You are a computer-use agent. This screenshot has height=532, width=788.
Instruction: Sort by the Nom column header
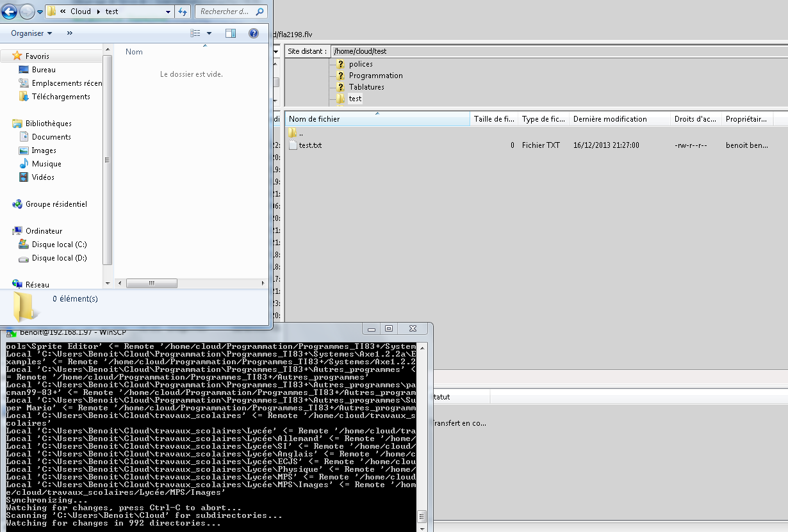[x=134, y=52]
